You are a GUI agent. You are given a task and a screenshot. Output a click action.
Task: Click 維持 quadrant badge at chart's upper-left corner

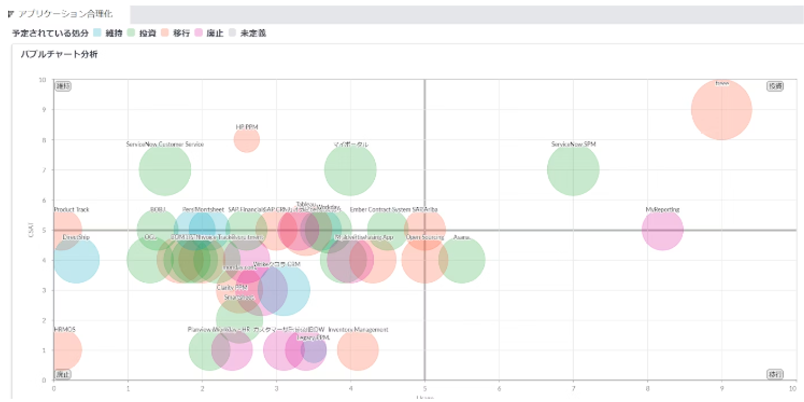63,86
